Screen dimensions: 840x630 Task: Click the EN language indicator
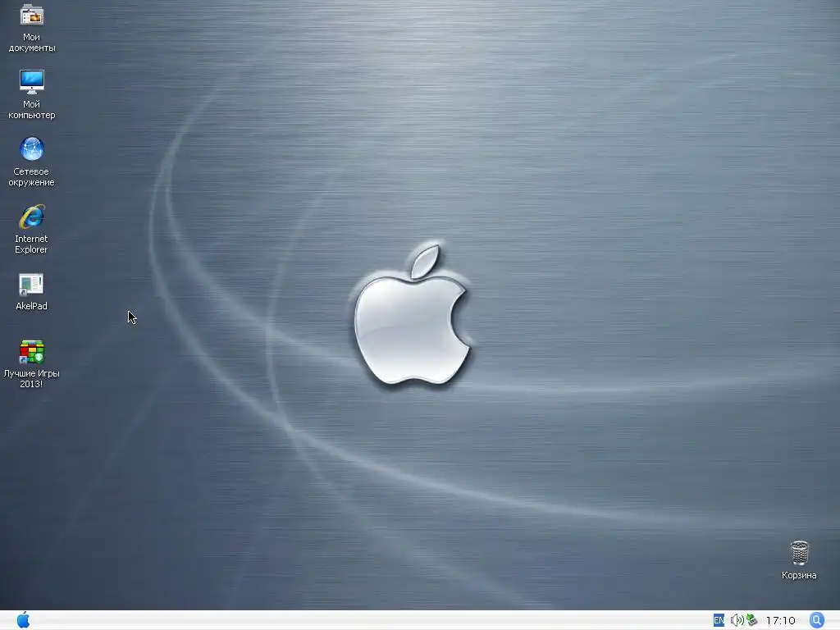tap(719, 620)
